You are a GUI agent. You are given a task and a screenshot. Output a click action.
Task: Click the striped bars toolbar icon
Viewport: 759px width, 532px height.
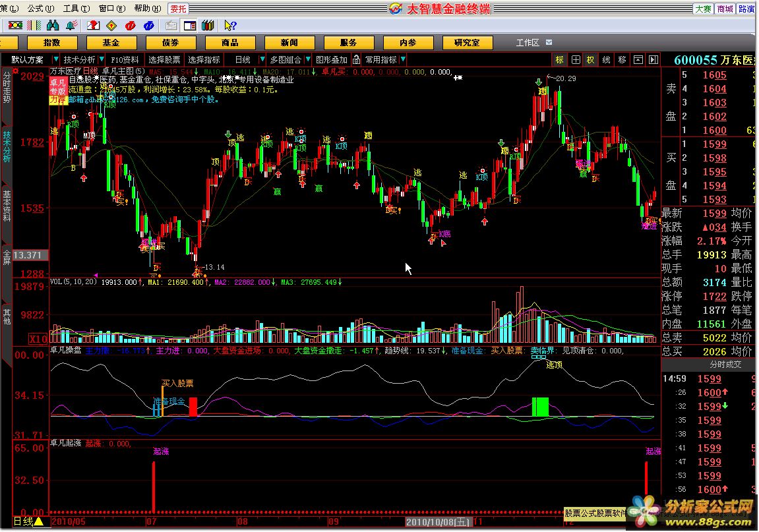tap(34, 25)
